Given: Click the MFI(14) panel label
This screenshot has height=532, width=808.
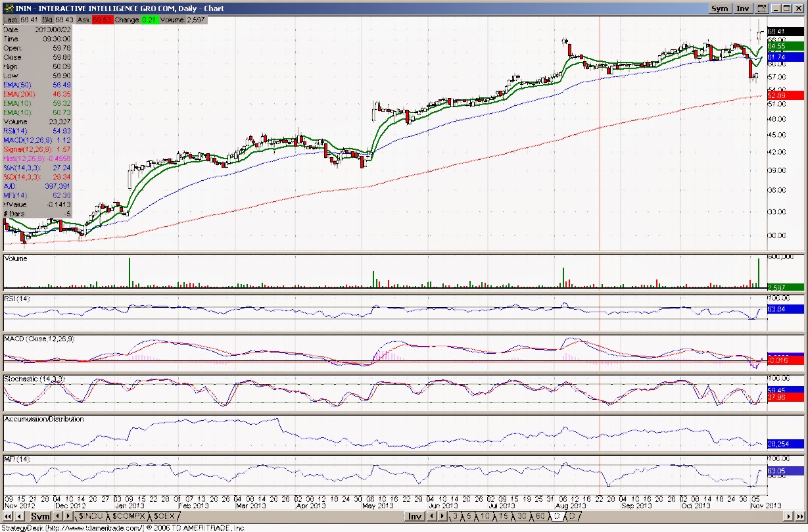Looking at the screenshot, I should pos(16,458).
